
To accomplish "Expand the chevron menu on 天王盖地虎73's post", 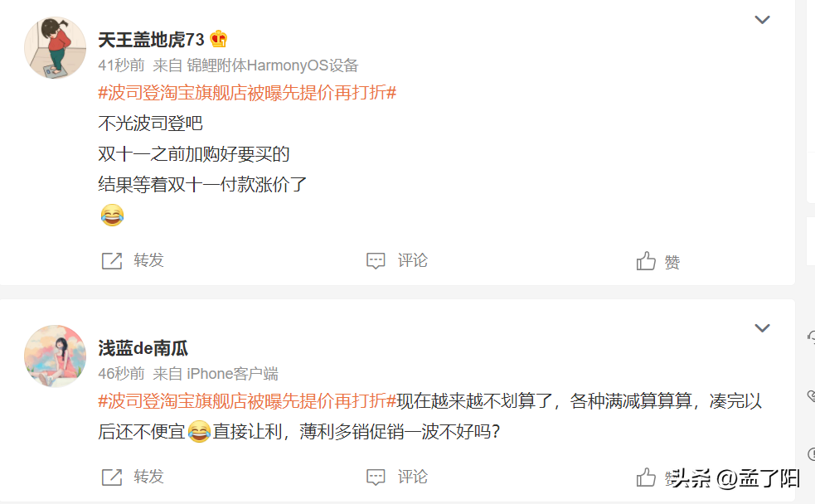I will pyautogui.click(x=762, y=20).
